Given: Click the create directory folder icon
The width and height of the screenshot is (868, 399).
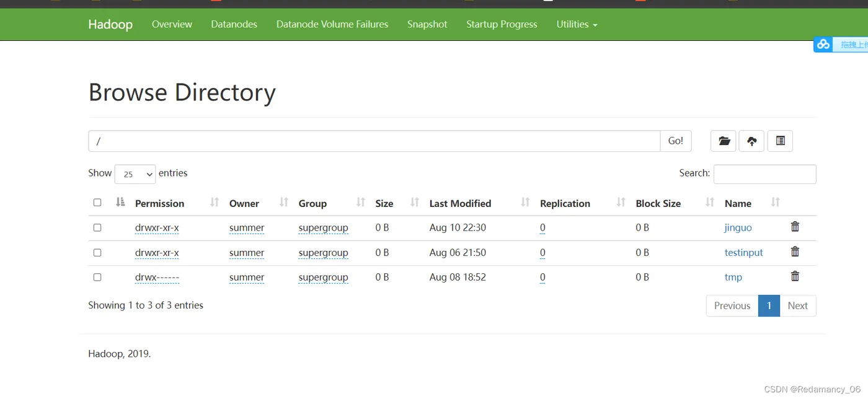Looking at the screenshot, I should click(x=724, y=141).
